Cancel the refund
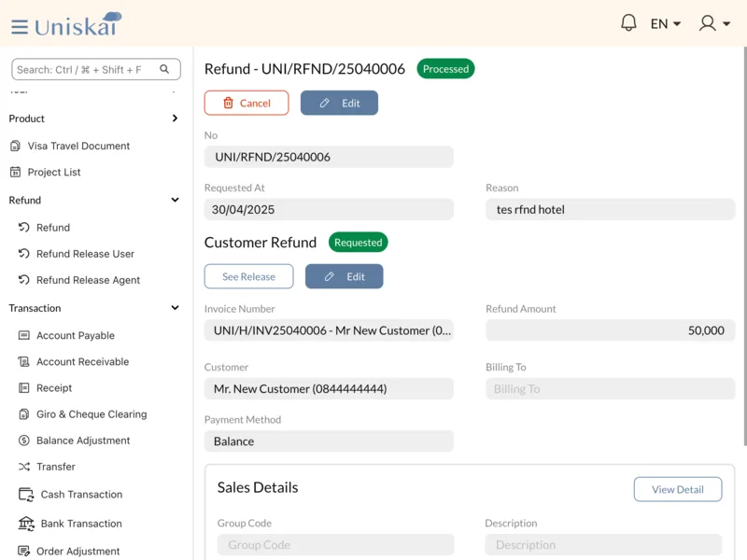The image size is (747, 560). pyautogui.click(x=247, y=103)
